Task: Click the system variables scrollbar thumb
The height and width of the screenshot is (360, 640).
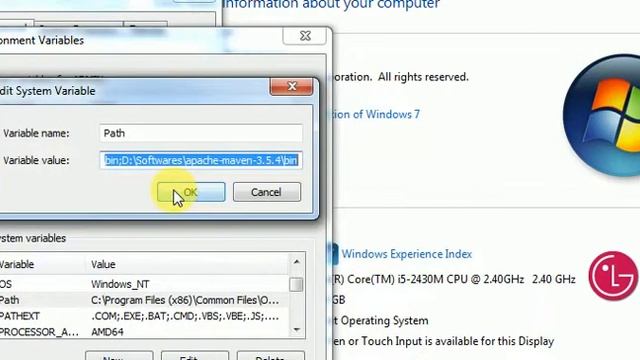Action: 296,284
